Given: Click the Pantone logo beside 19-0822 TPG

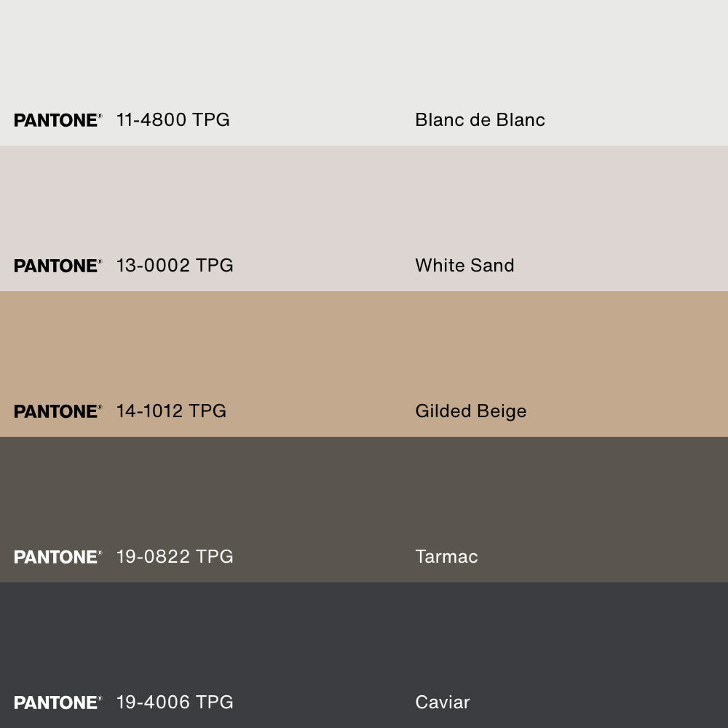Looking at the screenshot, I should [x=58, y=557].
